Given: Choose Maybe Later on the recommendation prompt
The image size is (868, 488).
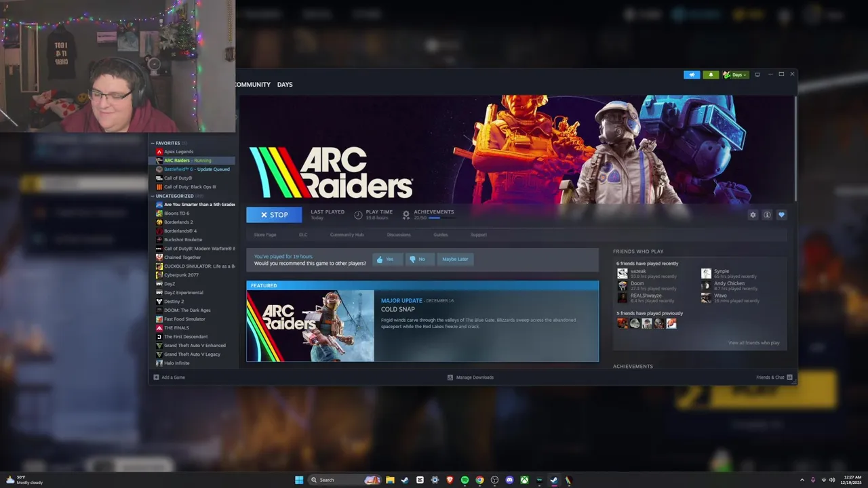Looking at the screenshot, I should tap(455, 259).
